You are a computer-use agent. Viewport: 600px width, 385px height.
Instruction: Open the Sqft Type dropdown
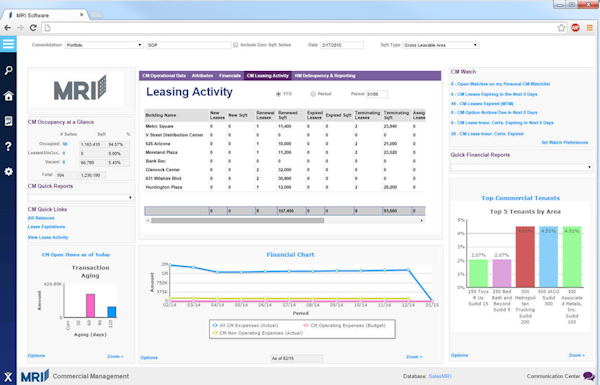pos(440,45)
